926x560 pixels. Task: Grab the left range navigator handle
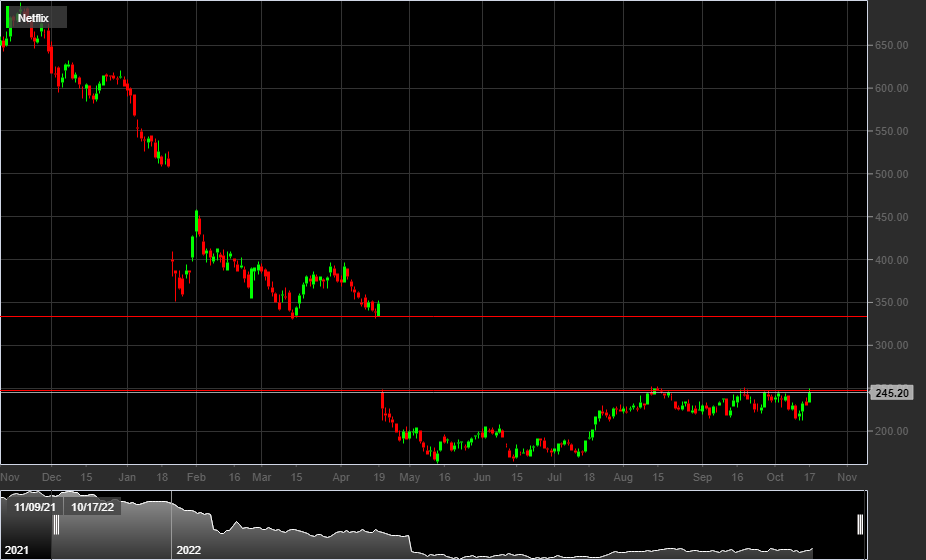click(56, 525)
